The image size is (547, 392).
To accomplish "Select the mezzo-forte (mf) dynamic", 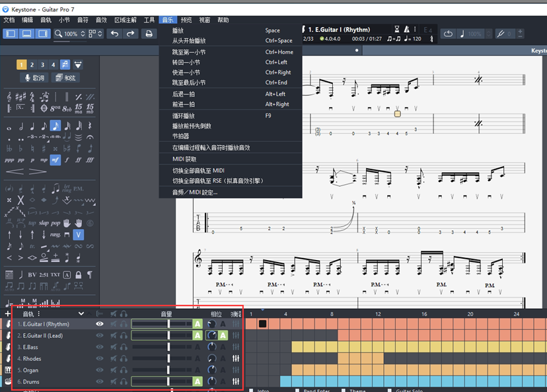I will point(55,160).
